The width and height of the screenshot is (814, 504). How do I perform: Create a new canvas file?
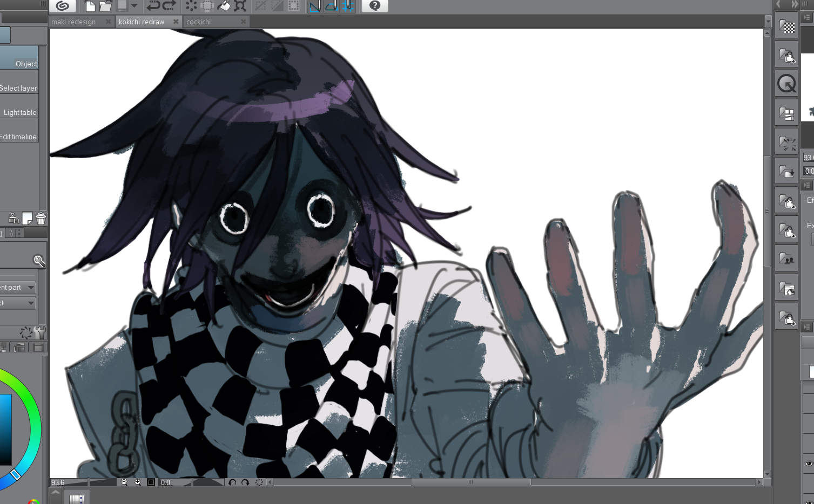[90, 6]
